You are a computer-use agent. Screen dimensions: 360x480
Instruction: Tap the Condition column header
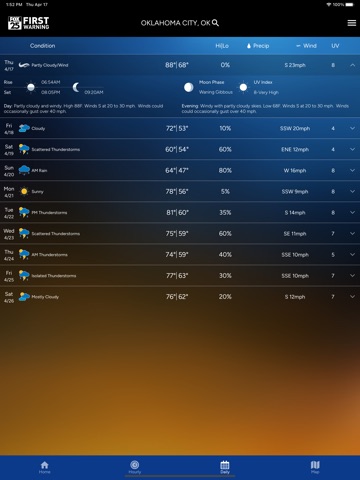pos(42,46)
